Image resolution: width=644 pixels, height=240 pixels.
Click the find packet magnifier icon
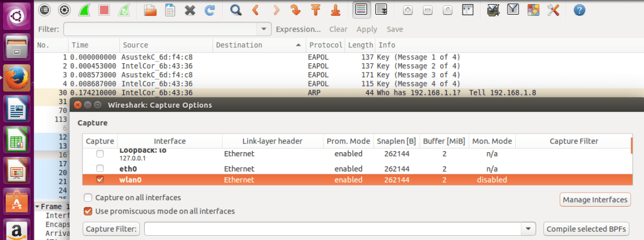236,10
